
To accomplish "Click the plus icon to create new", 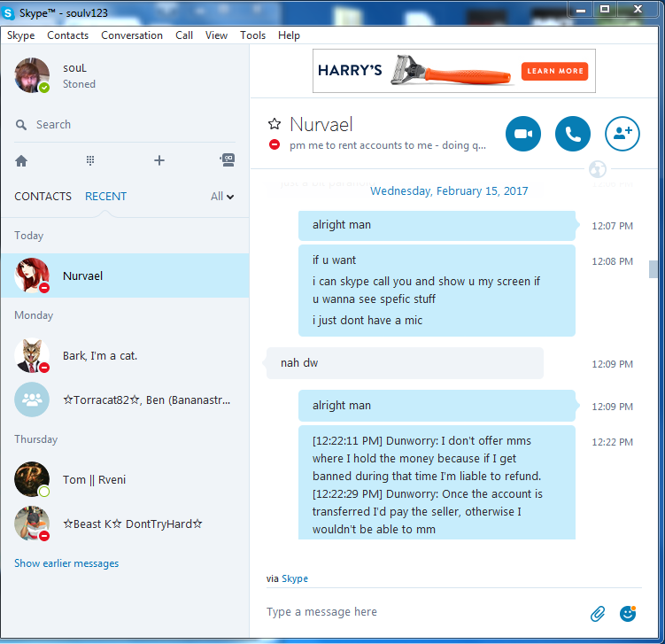I will pyautogui.click(x=159, y=160).
